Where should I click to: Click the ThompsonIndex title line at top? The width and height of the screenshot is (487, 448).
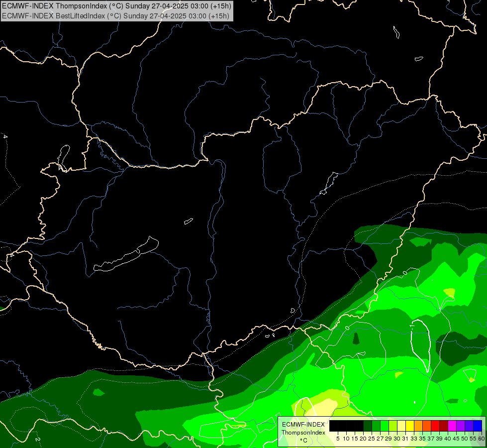(117, 6)
